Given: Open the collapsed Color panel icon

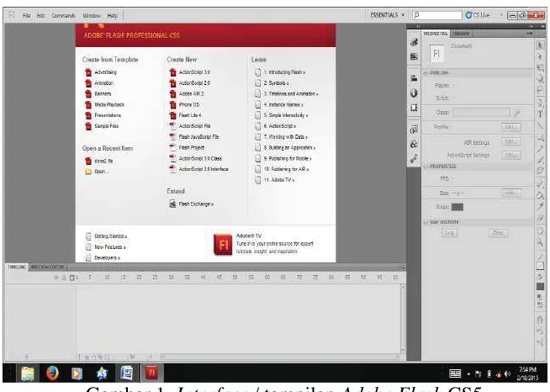Looking at the screenshot, I should [x=415, y=42].
